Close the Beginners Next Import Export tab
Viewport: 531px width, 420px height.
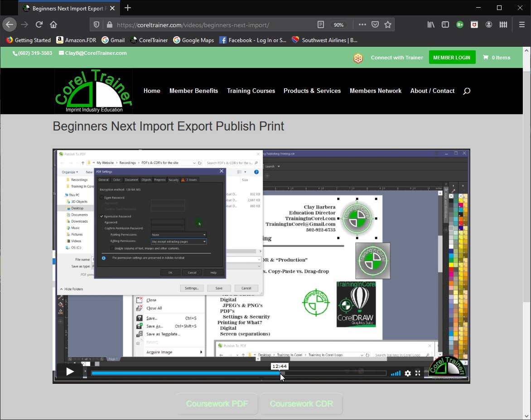coord(112,8)
